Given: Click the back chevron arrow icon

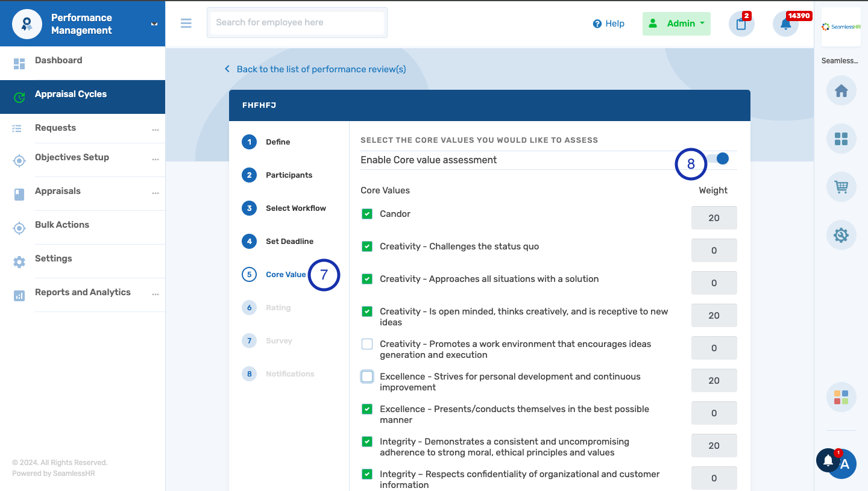Looking at the screenshot, I should tap(227, 69).
